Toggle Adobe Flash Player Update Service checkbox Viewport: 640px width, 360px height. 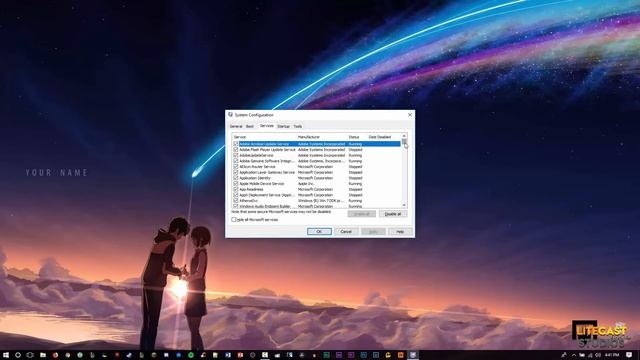[x=236, y=150]
